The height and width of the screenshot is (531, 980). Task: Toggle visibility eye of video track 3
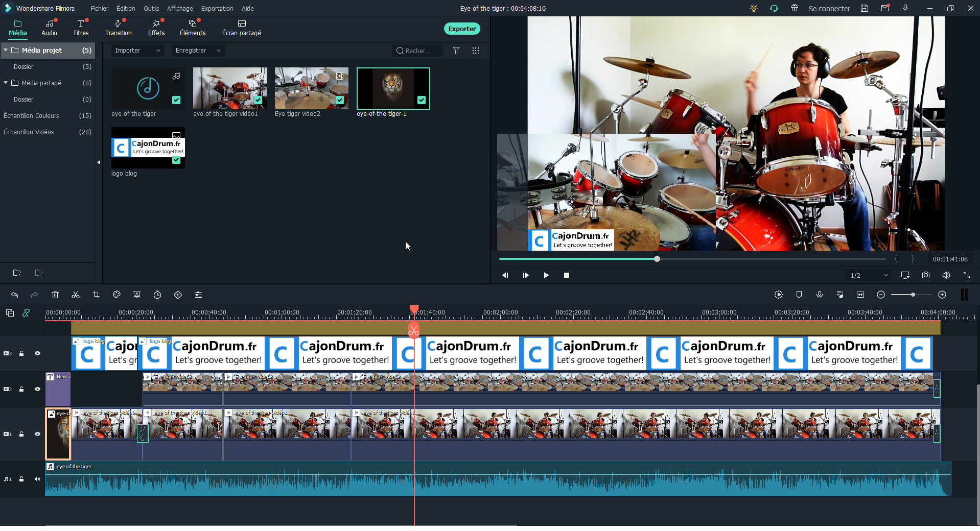pos(37,353)
